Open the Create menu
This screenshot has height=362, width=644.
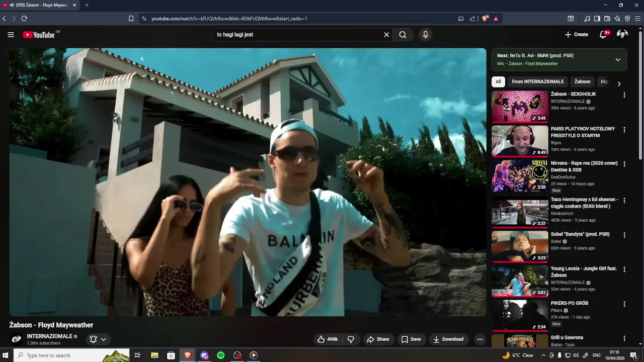[x=577, y=35]
